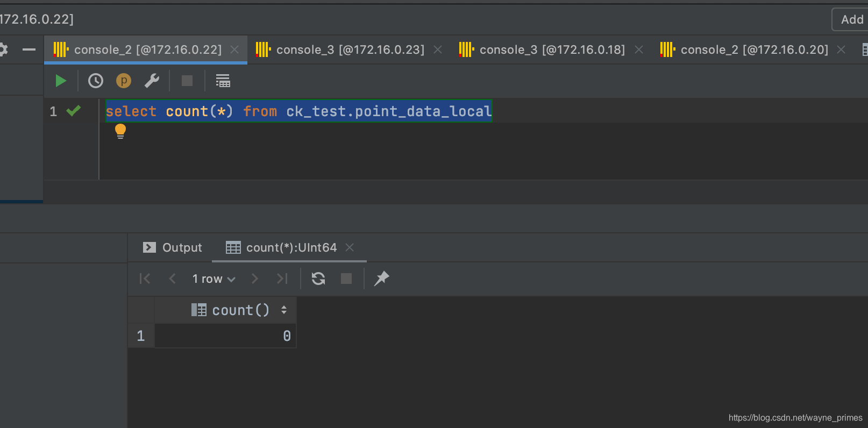
Task: Open query history clock icon
Action: [96, 81]
